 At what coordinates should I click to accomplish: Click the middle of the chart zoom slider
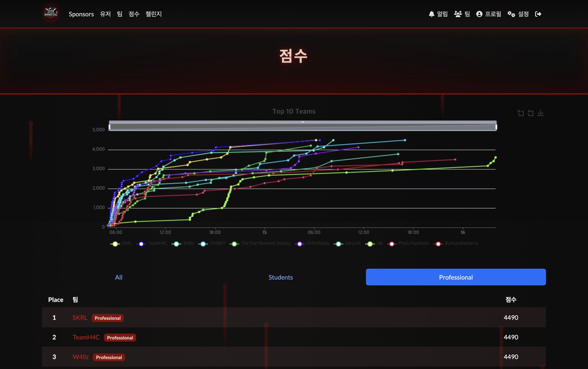point(303,126)
